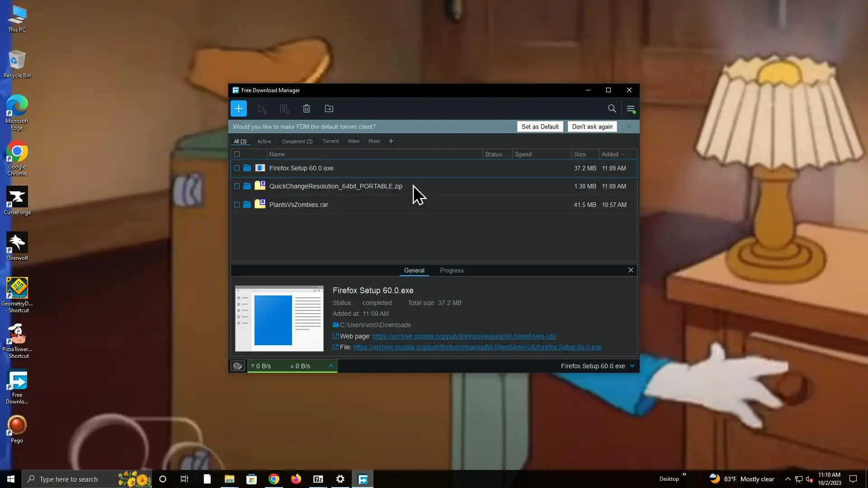Open folder icon for PlantsVsZombies.rar

click(247, 205)
